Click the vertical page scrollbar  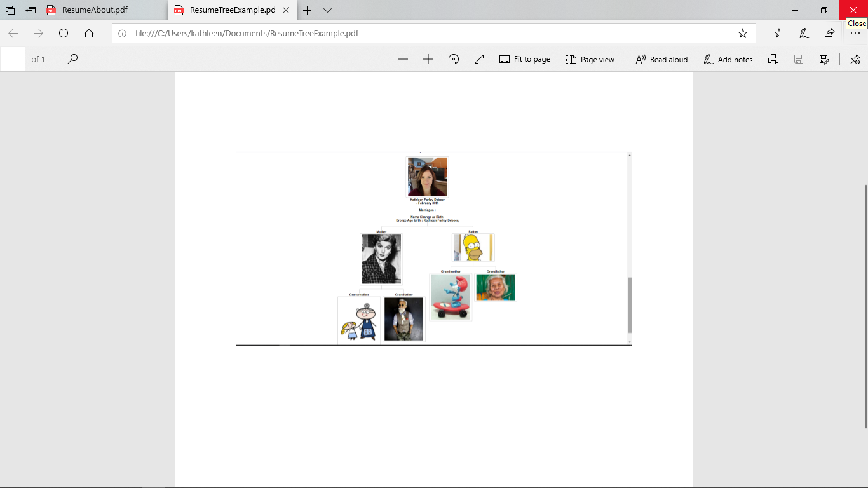[x=865, y=305]
